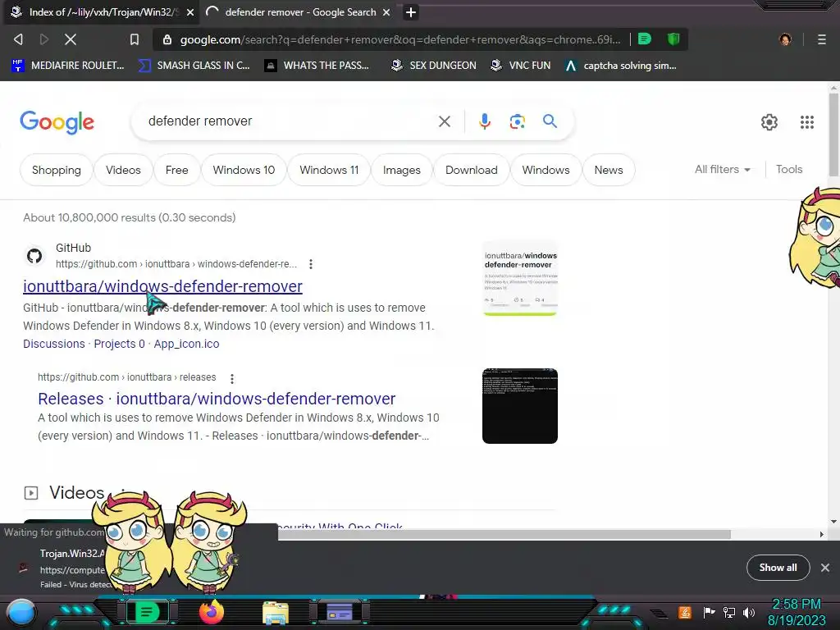840x630 pixels.
Task: Click the GitHub favicon of the first result
Action: 34,256
